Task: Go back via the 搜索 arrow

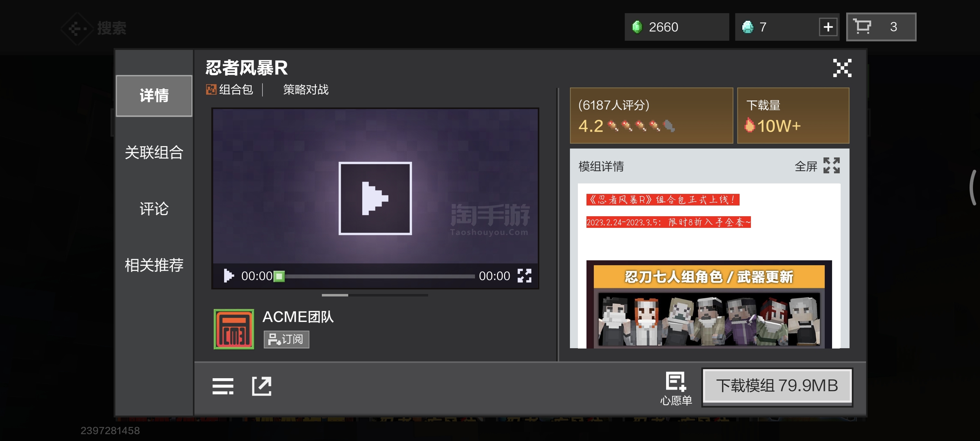Action: coord(77,28)
